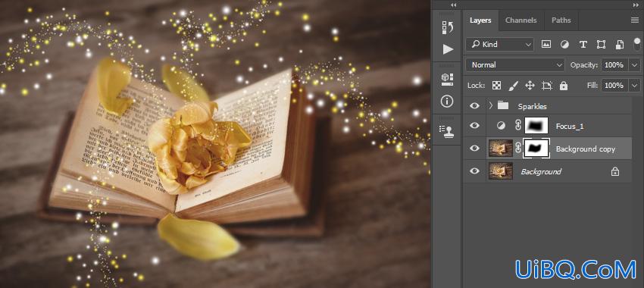Expand the Sparkles group chevron
Viewport: 644px width, 288px height.
(490, 105)
